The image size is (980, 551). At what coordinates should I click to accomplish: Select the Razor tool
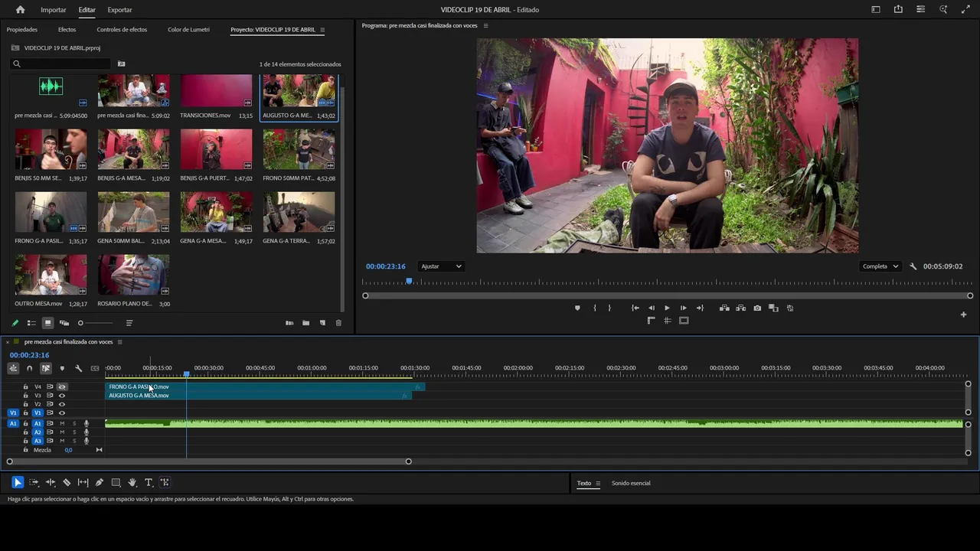tap(67, 483)
